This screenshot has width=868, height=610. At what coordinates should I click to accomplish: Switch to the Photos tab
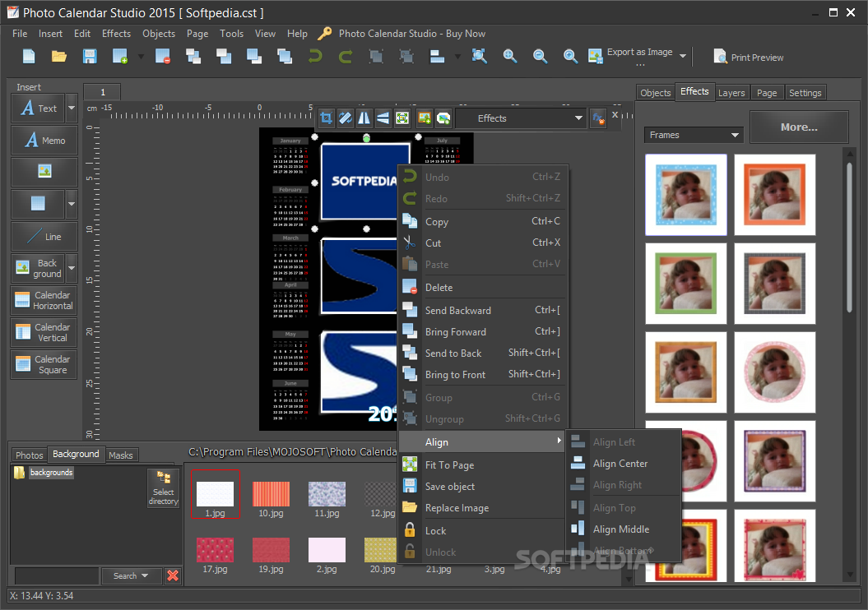click(30, 455)
